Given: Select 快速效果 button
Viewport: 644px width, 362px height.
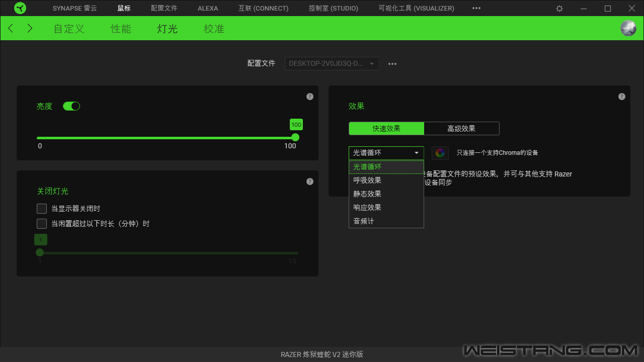Looking at the screenshot, I should [386, 129].
